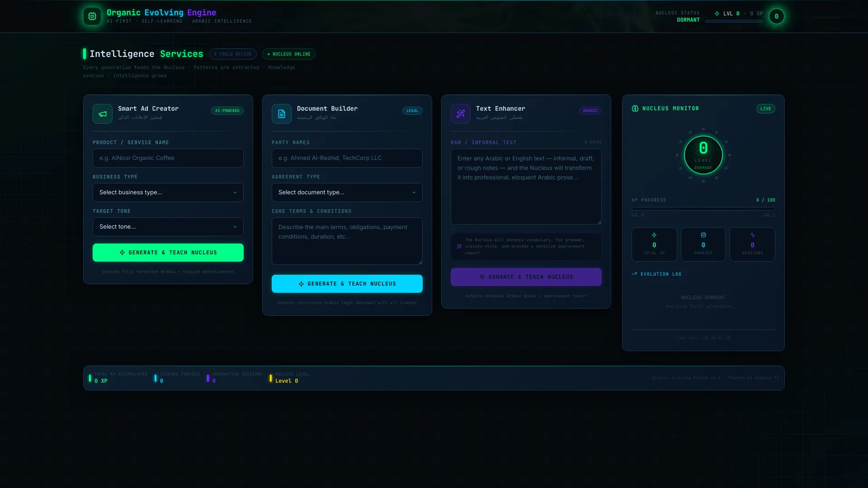Click the Enhance & Teach Nucleus button
Viewport: 868px width, 488px height.
point(526,277)
